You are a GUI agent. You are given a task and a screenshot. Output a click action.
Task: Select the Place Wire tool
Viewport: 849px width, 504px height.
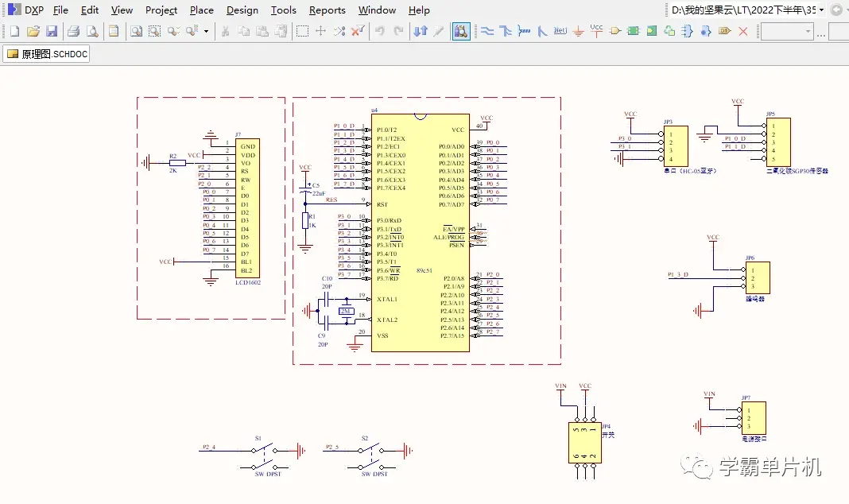487,31
